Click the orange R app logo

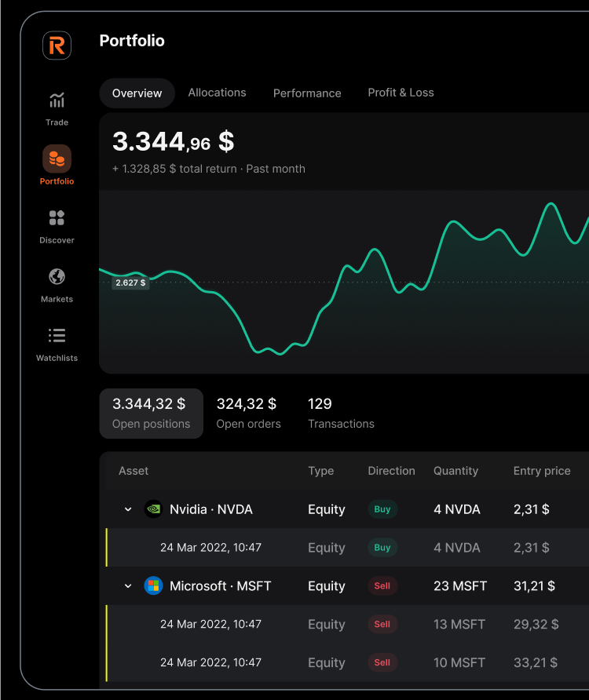[x=57, y=46]
